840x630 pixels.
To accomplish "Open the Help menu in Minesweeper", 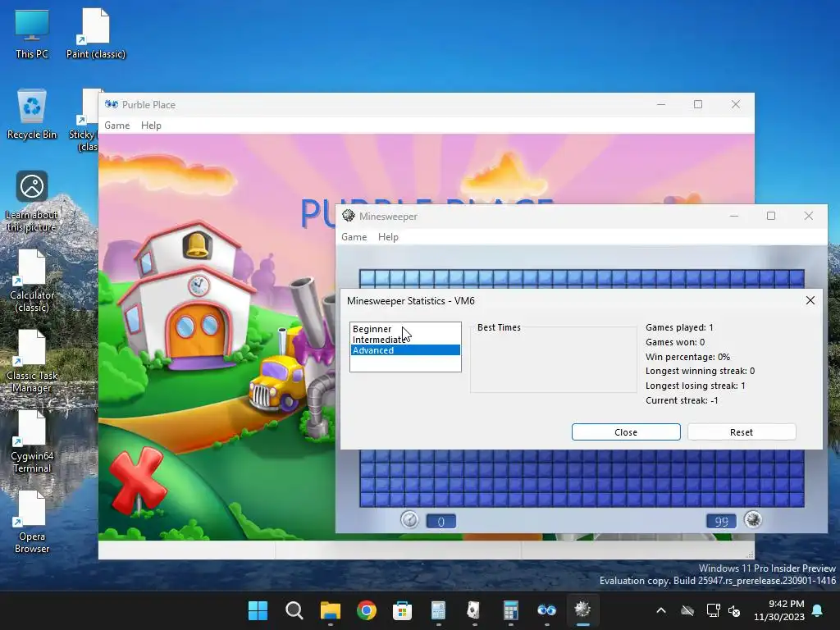I will 388,237.
